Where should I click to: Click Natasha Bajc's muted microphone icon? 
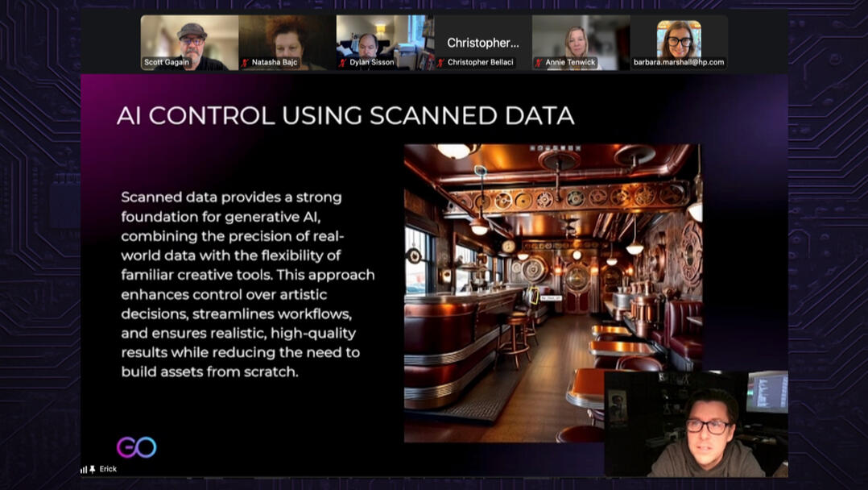245,63
